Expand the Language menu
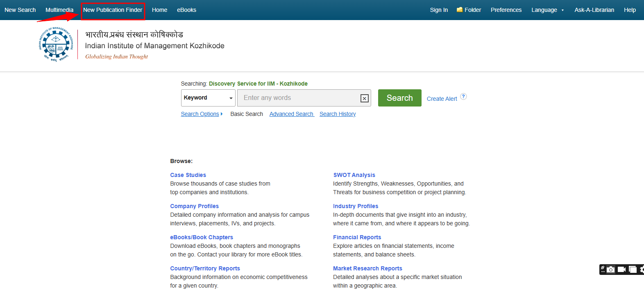644x297 pixels. point(547,10)
